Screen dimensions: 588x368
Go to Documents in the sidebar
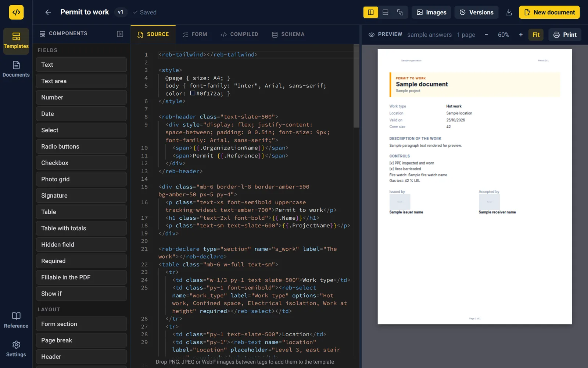(x=16, y=69)
